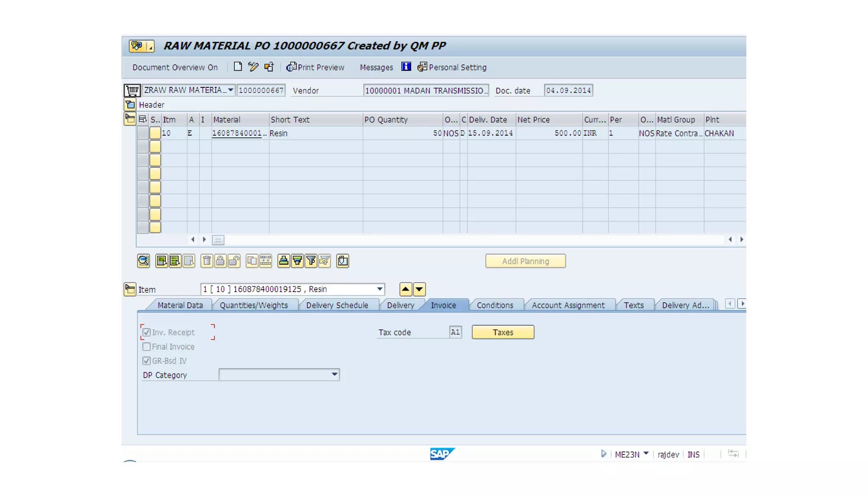Click the Delete item trash icon

[207, 261]
